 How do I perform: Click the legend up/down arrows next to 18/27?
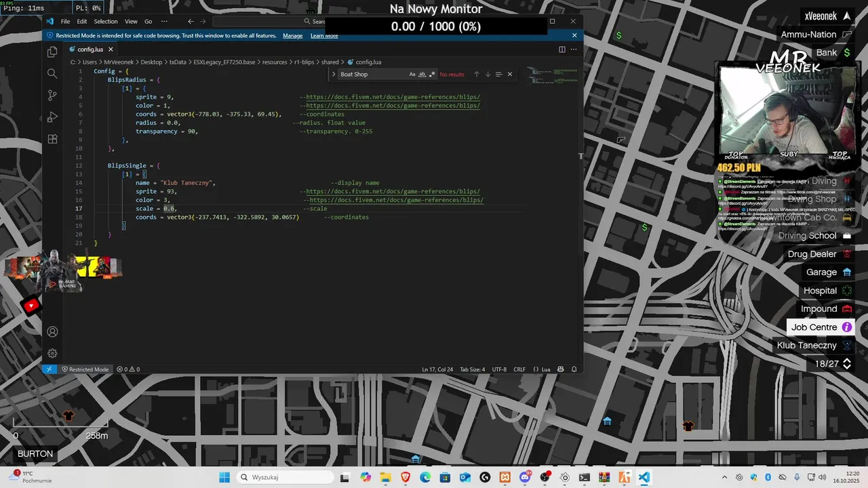[847, 364]
